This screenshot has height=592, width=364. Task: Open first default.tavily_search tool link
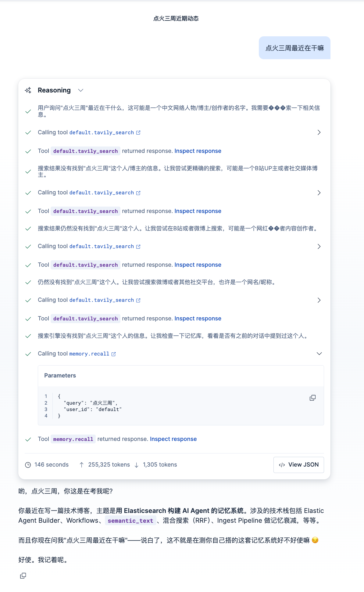click(102, 132)
